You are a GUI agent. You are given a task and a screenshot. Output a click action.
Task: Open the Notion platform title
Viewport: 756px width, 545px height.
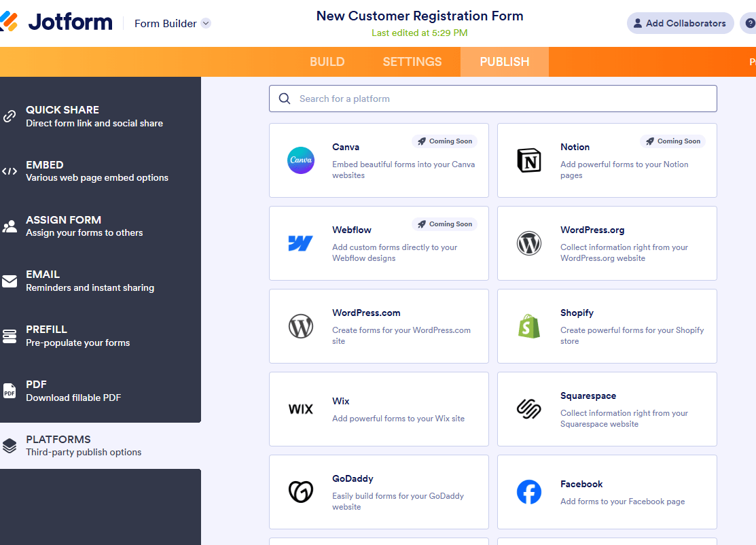[575, 147]
